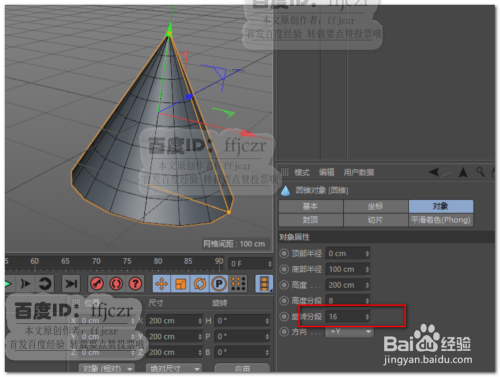The height and width of the screenshot is (377, 500).
Task: Click the rotation P field 0°
Action: (242, 336)
